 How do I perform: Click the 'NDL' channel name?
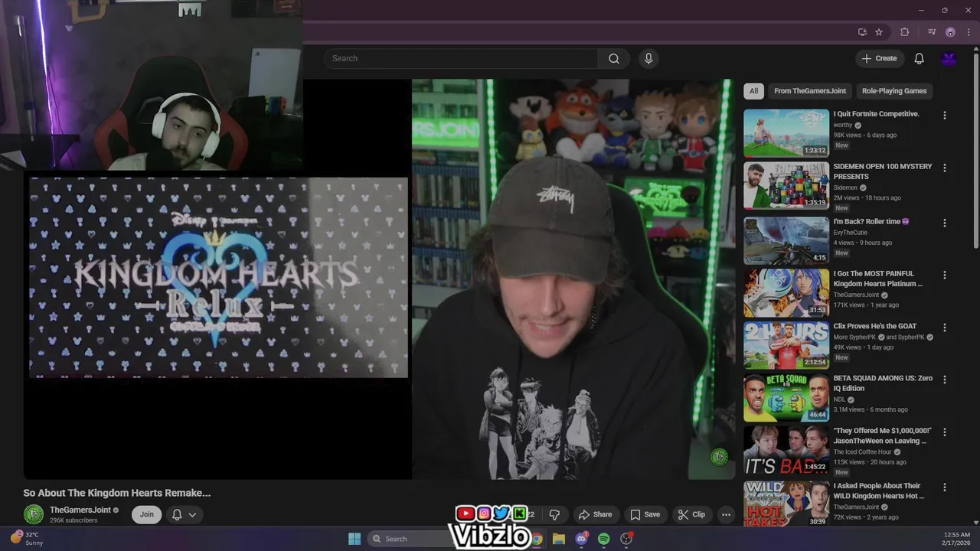pyautogui.click(x=839, y=399)
